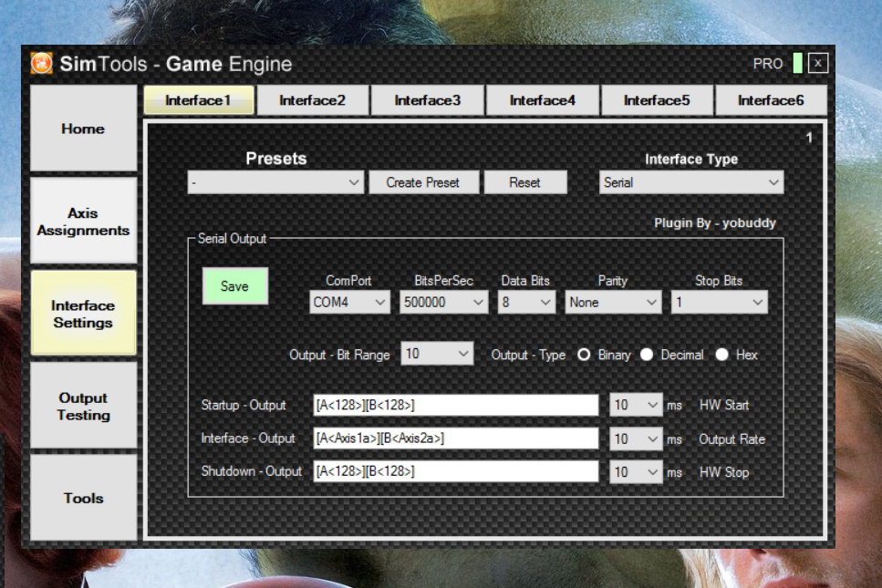Expand the Parity None dropdown

[613, 302]
